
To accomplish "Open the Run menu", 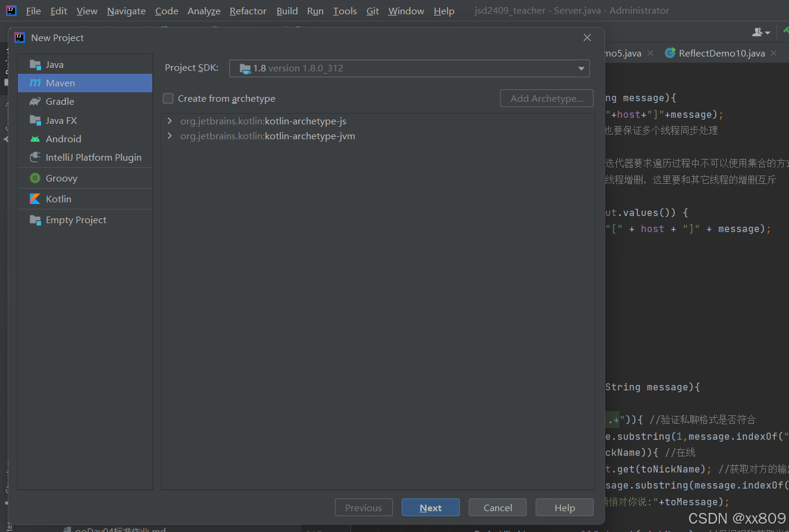I will click(x=315, y=11).
